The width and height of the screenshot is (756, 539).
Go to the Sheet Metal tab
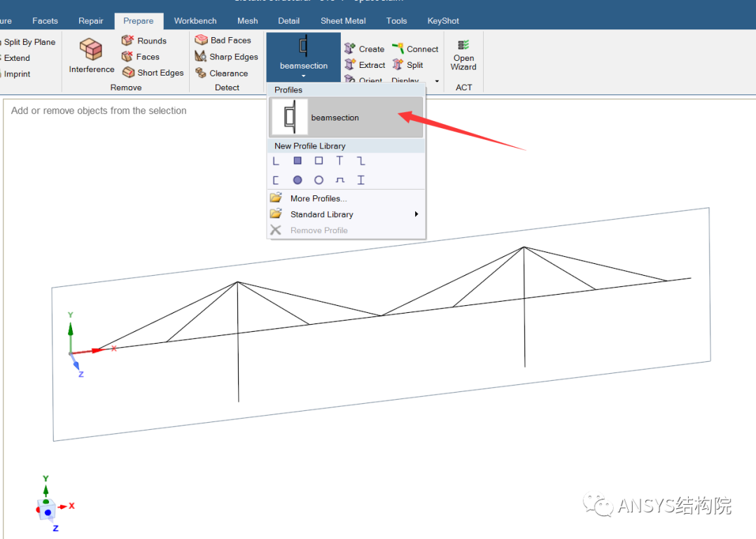tap(343, 21)
